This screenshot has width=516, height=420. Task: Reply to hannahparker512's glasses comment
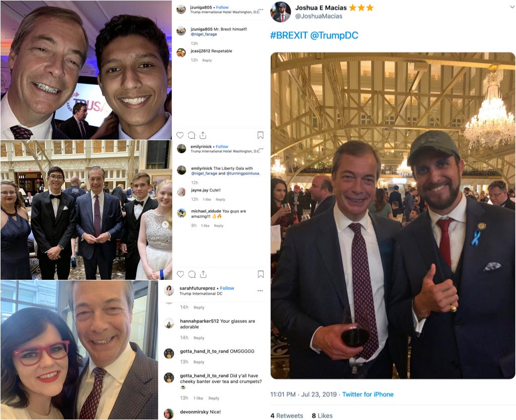click(199, 338)
